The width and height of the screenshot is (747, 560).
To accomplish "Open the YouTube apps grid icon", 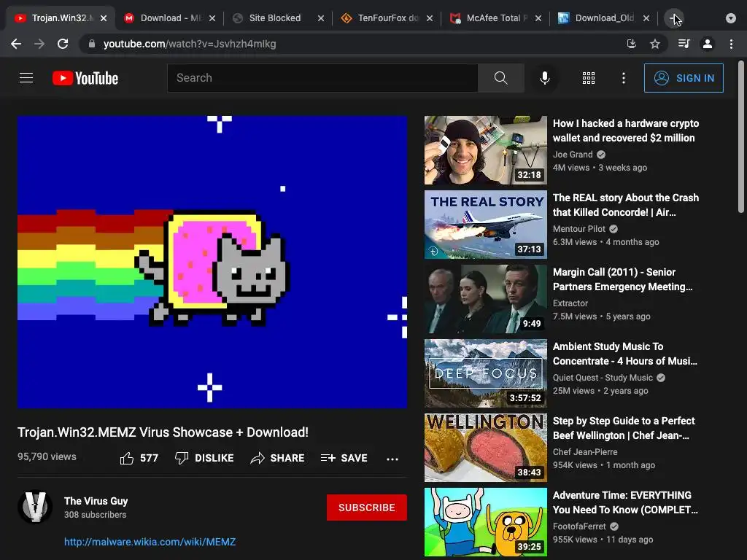I will coord(589,77).
